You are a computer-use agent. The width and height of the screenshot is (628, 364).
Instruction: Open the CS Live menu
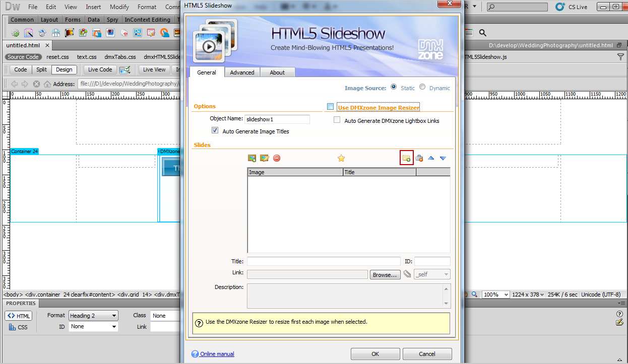point(572,7)
